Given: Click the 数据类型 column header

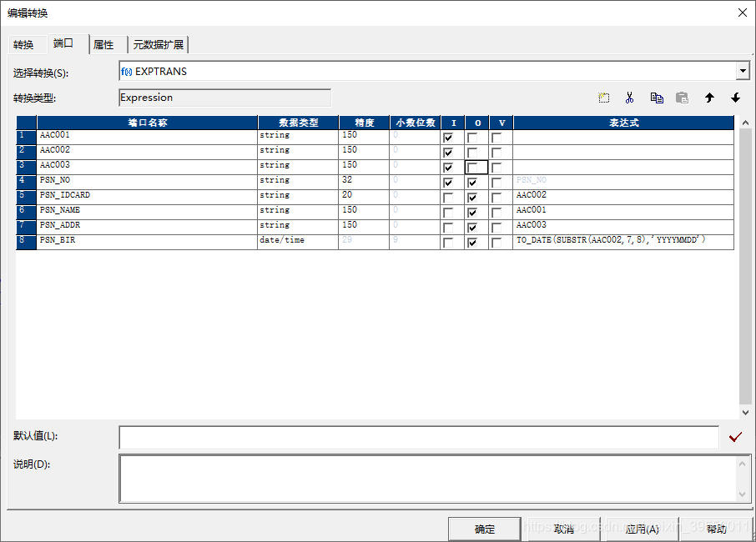Looking at the screenshot, I should tap(298, 123).
